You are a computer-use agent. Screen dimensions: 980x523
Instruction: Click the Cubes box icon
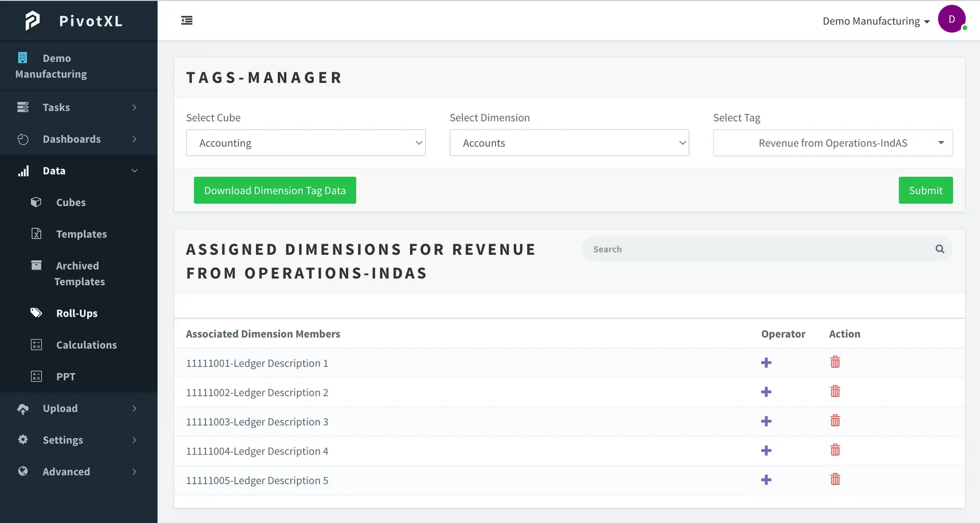point(36,202)
